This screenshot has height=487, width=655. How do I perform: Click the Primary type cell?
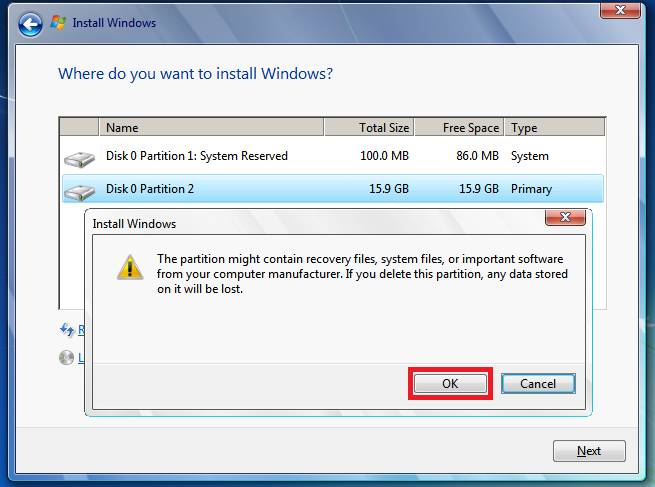click(x=531, y=189)
